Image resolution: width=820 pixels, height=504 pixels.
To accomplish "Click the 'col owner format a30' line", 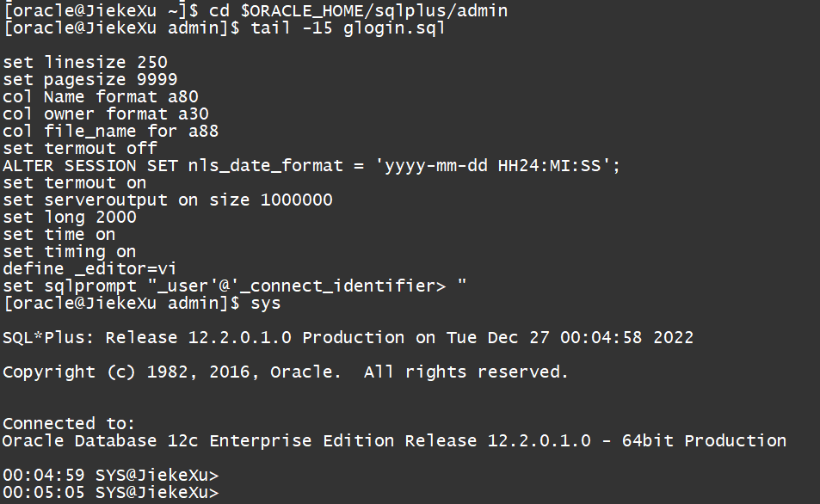I will click(x=106, y=114).
